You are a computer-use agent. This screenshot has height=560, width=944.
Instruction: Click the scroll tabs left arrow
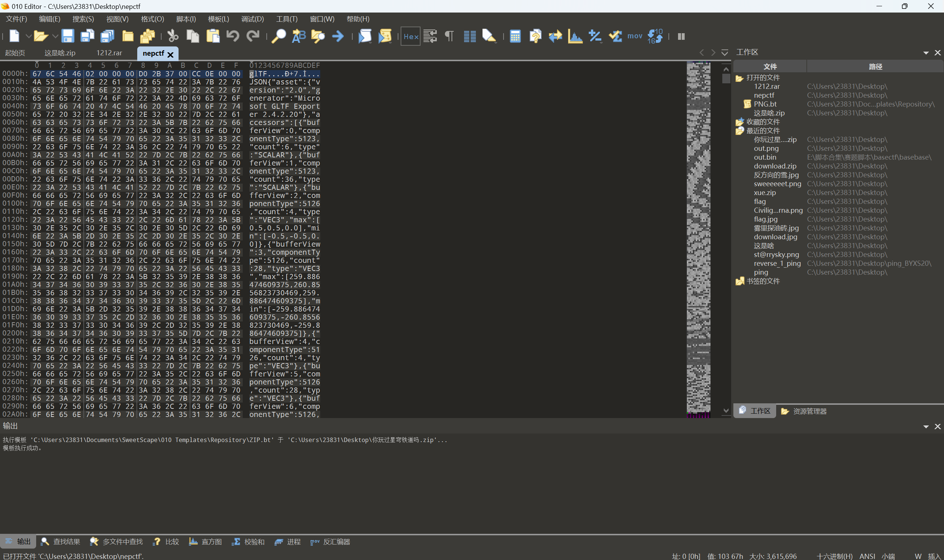tap(702, 53)
